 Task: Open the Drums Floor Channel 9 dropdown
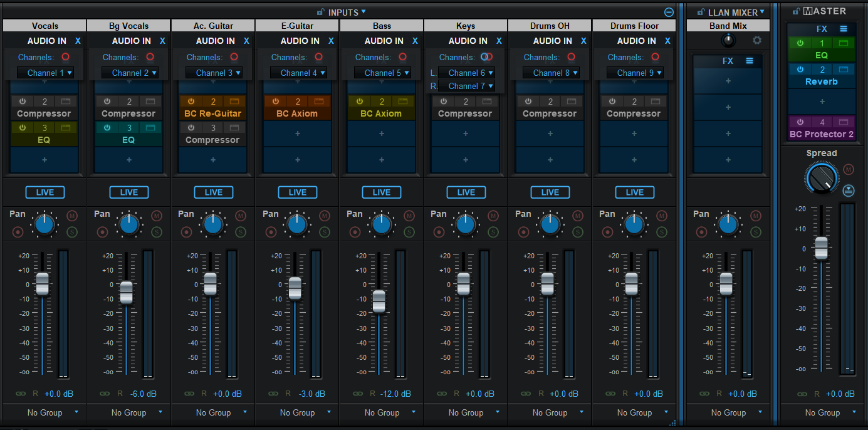pyautogui.click(x=635, y=73)
